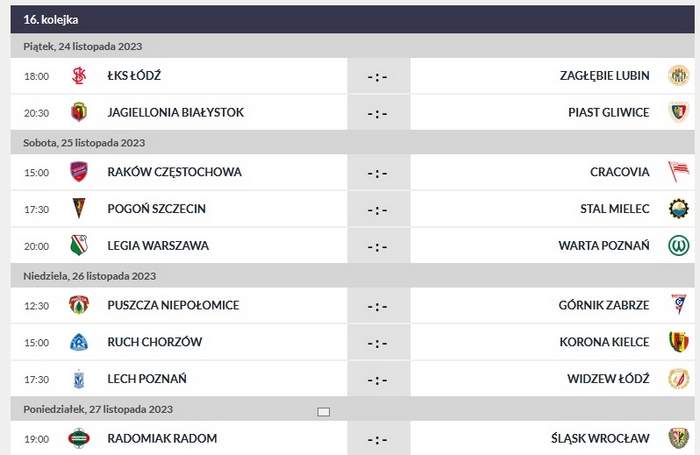
Task: Click the Warta Poznań club crest
Action: (679, 245)
